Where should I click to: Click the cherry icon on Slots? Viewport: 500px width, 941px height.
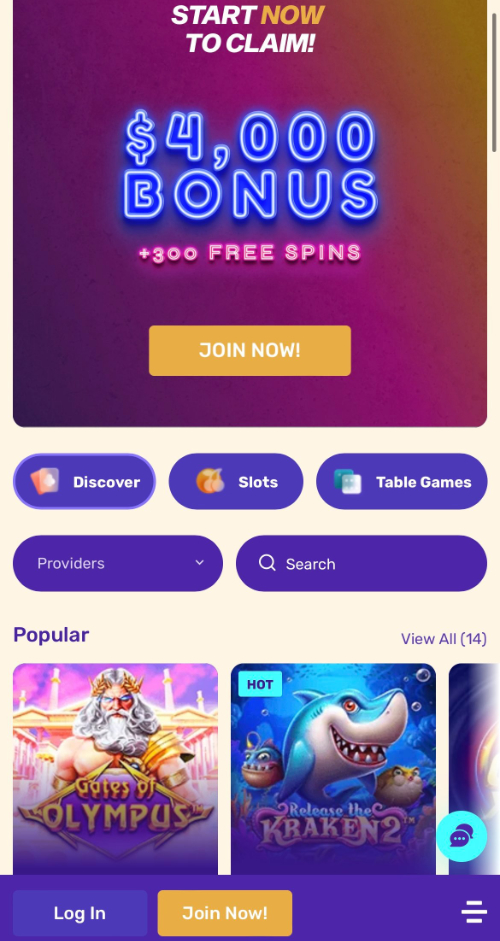pyautogui.click(x=210, y=481)
